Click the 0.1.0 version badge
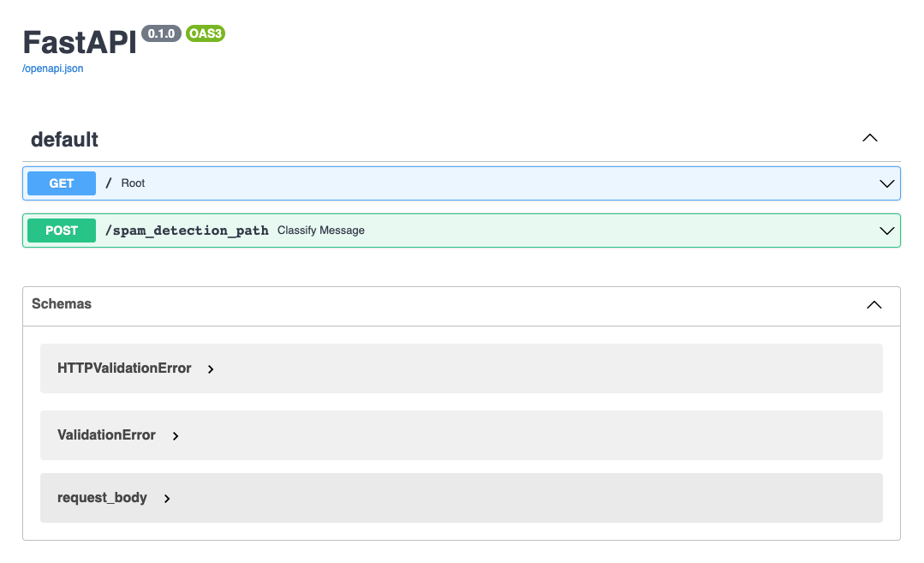The width and height of the screenshot is (924, 563). [x=161, y=33]
